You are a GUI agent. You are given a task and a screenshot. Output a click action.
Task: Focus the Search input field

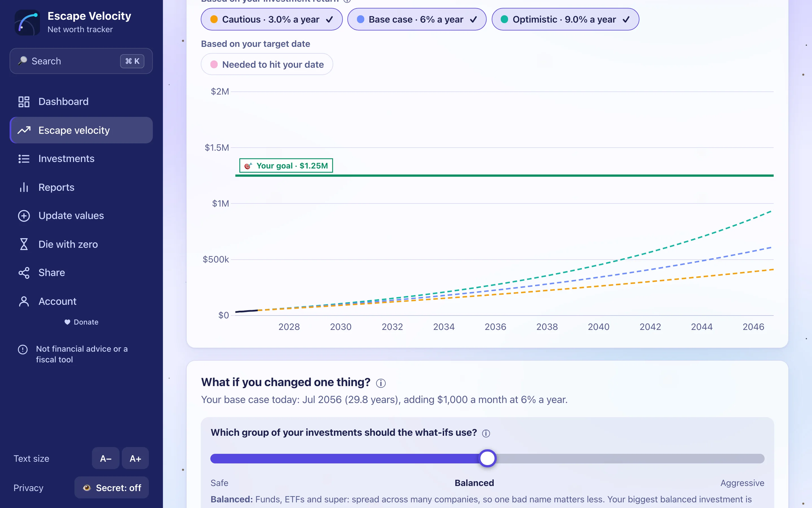click(81, 61)
